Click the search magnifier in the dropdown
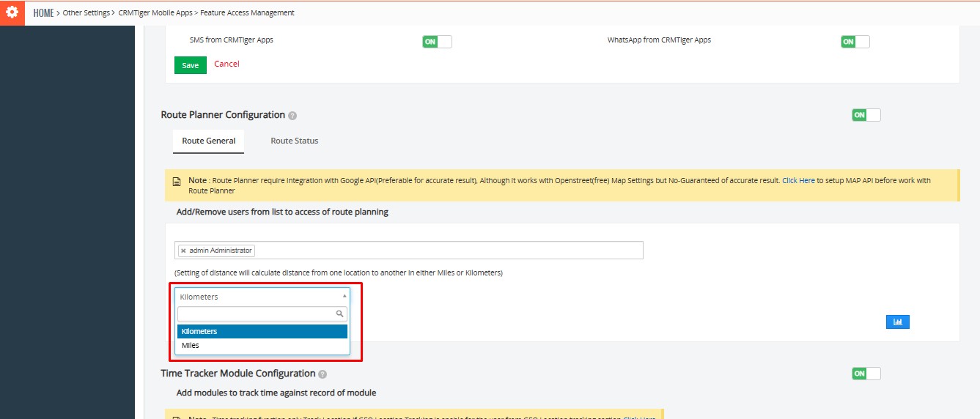The width and height of the screenshot is (980, 419). click(x=339, y=314)
